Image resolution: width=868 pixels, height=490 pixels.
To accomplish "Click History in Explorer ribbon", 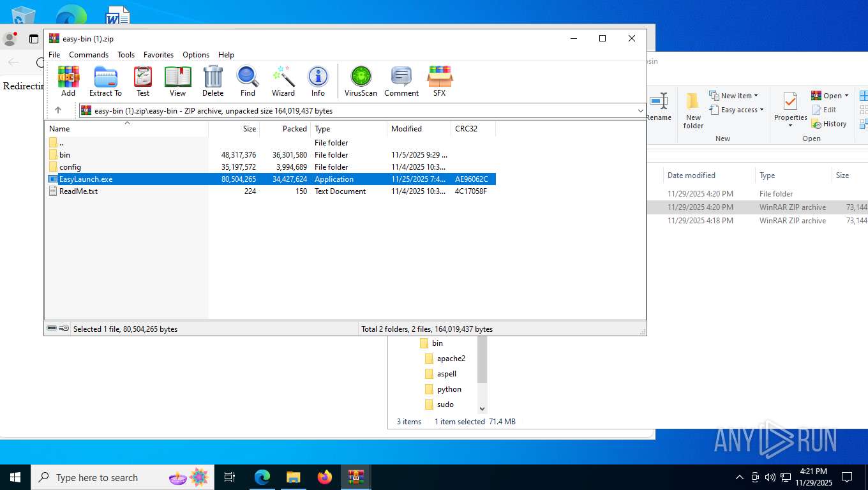I will (829, 124).
